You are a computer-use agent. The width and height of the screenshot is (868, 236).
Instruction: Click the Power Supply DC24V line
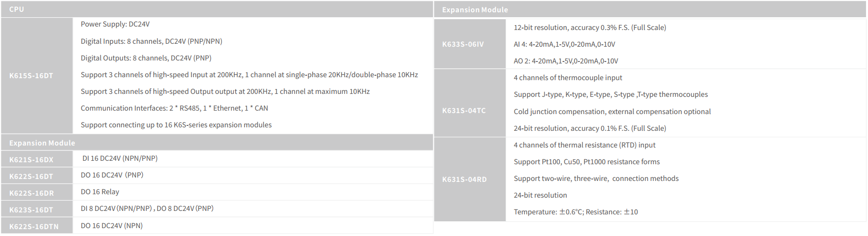(x=115, y=24)
